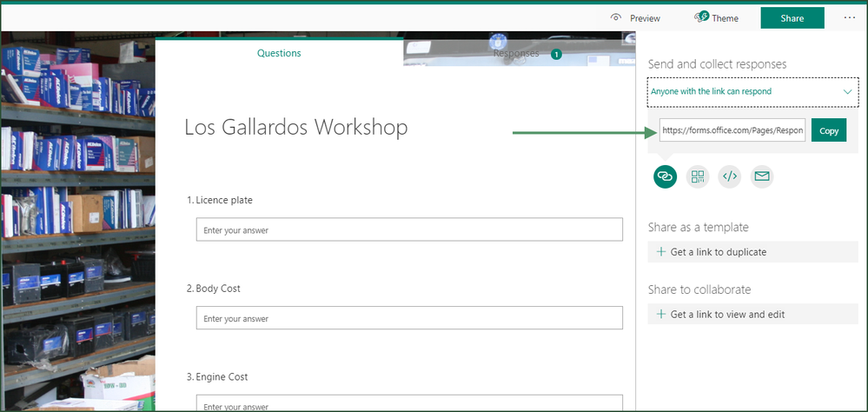Click the Los Gallardos Workshop title

click(x=296, y=128)
